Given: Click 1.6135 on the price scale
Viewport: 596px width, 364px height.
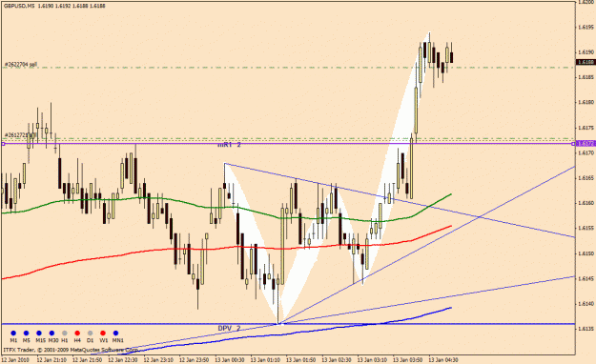Looking at the screenshot, I should tap(586, 329).
